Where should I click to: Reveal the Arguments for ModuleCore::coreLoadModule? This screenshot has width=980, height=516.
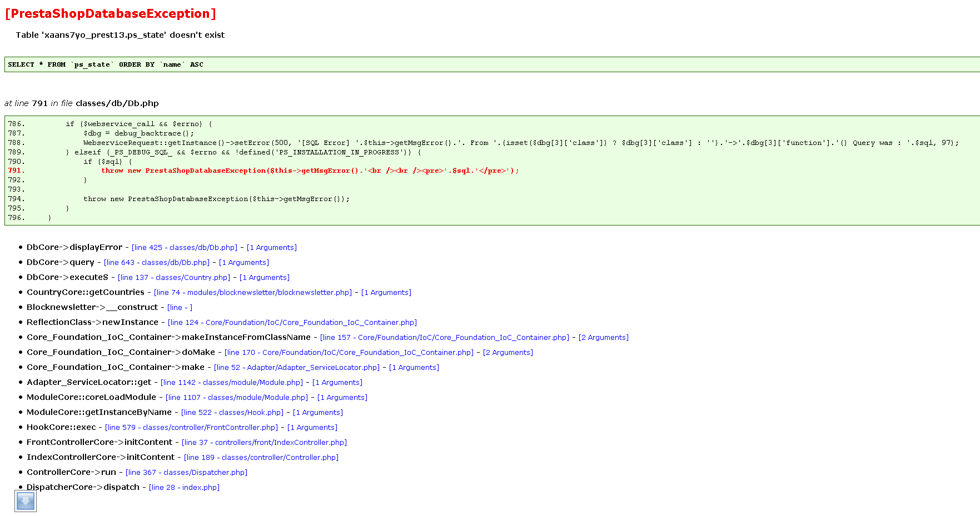pos(342,398)
